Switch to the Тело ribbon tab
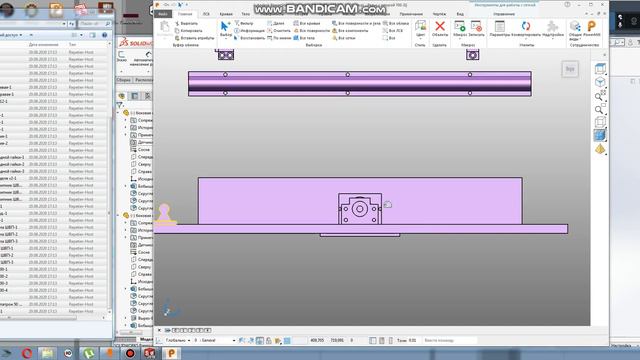Screen dimensions: 640x360 click(x=246, y=14)
